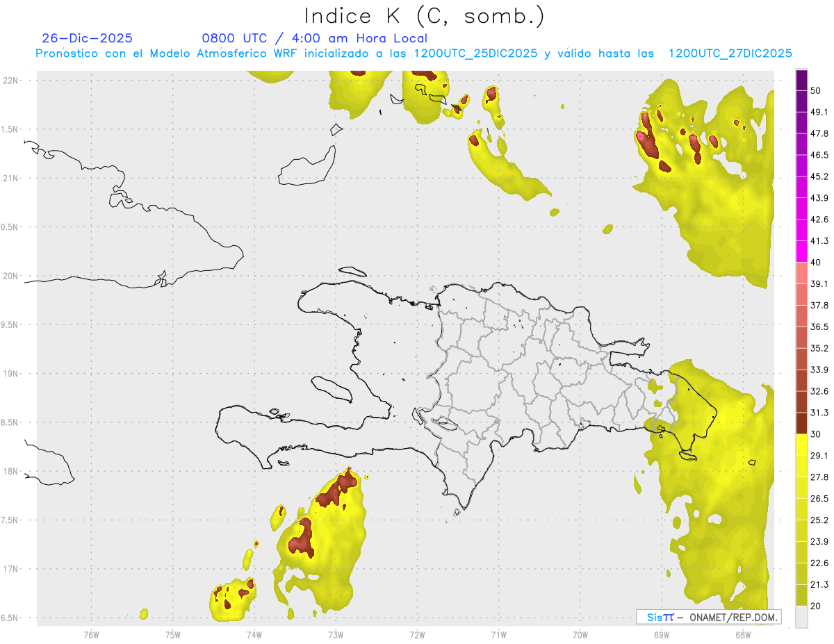Click the colorbar value '47.8'
The width and height of the screenshot is (834, 644).
[819, 133]
